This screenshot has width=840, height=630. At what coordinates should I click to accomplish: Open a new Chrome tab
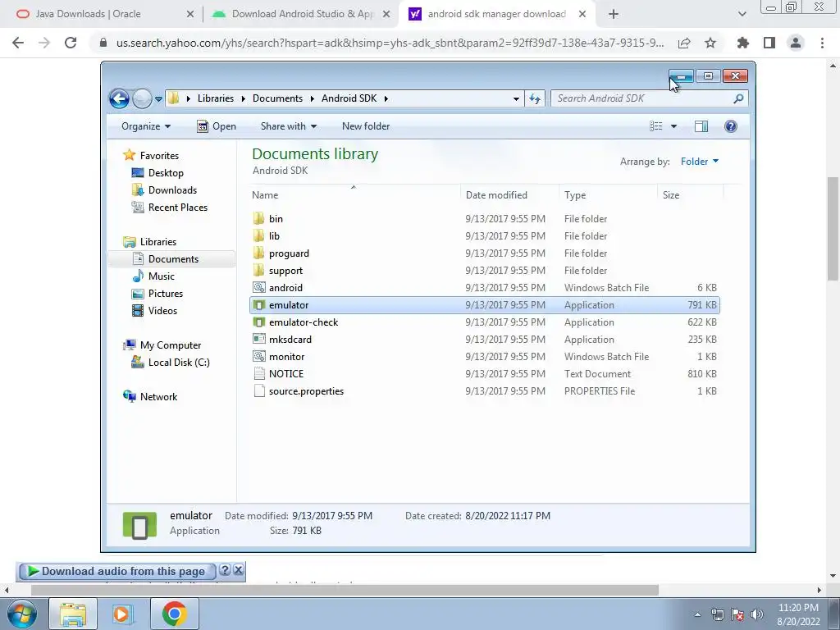click(x=614, y=14)
